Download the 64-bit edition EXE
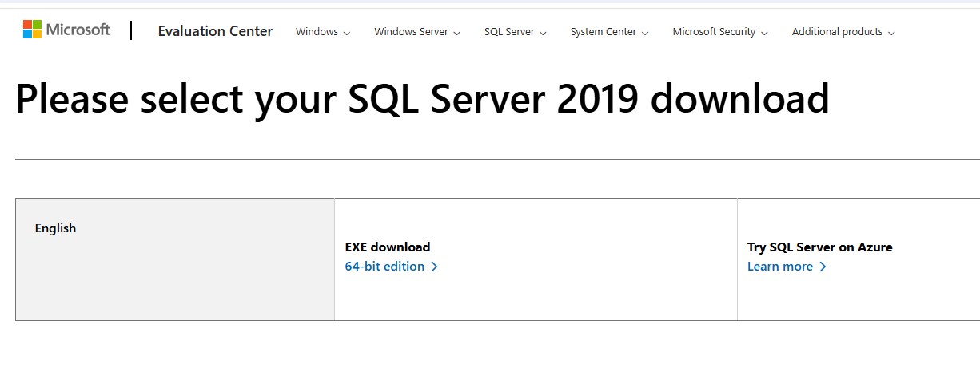The image size is (980, 372). click(x=392, y=267)
